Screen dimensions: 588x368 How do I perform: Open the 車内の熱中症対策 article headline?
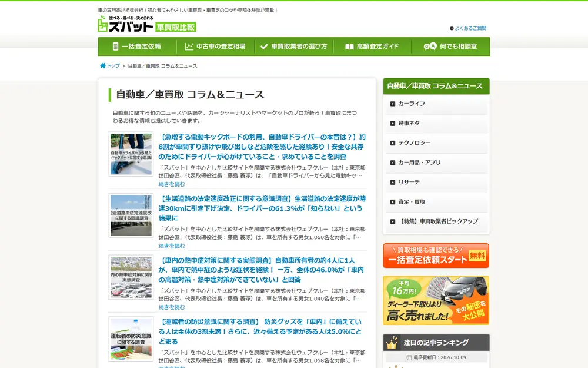[x=262, y=270]
